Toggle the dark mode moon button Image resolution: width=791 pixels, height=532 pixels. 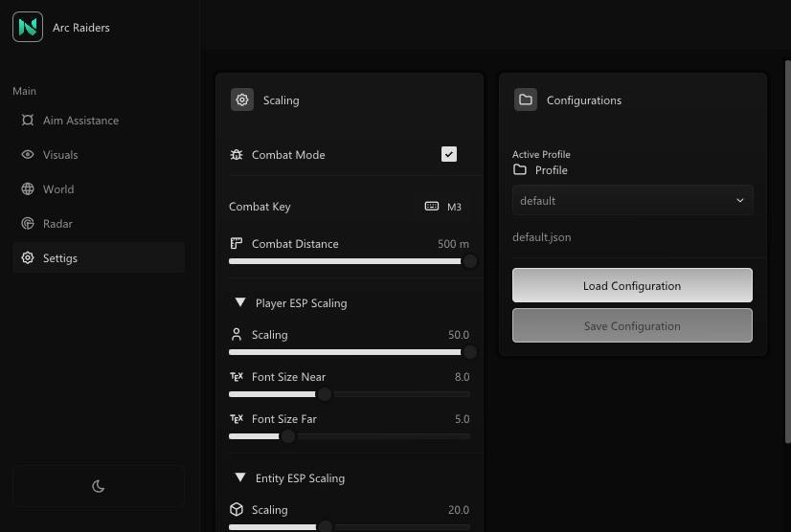point(98,486)
